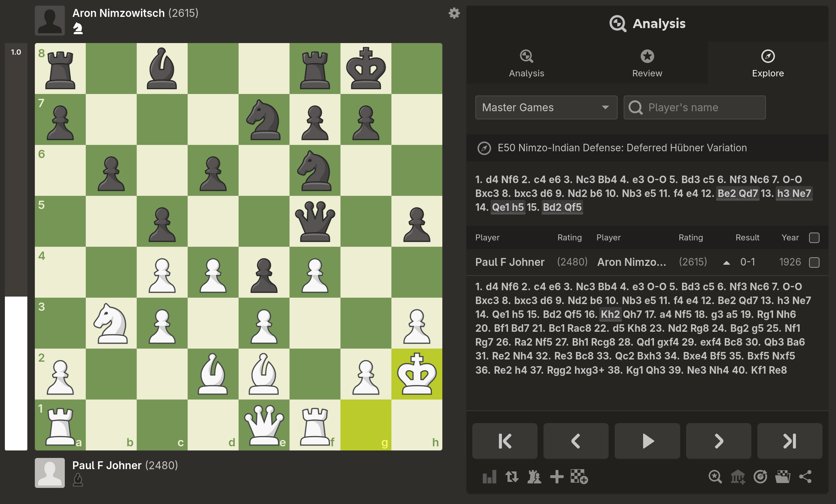Select the black king on g8
The width and height of the screenshot is (836, 504).
[x=366, y=69]
